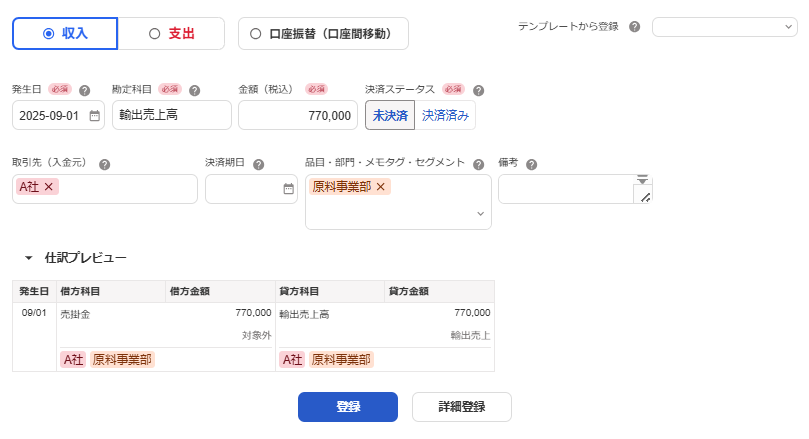809x439 pixels.
Task: Remove the 原料事業部 tag
Action: tap(381, 187)
